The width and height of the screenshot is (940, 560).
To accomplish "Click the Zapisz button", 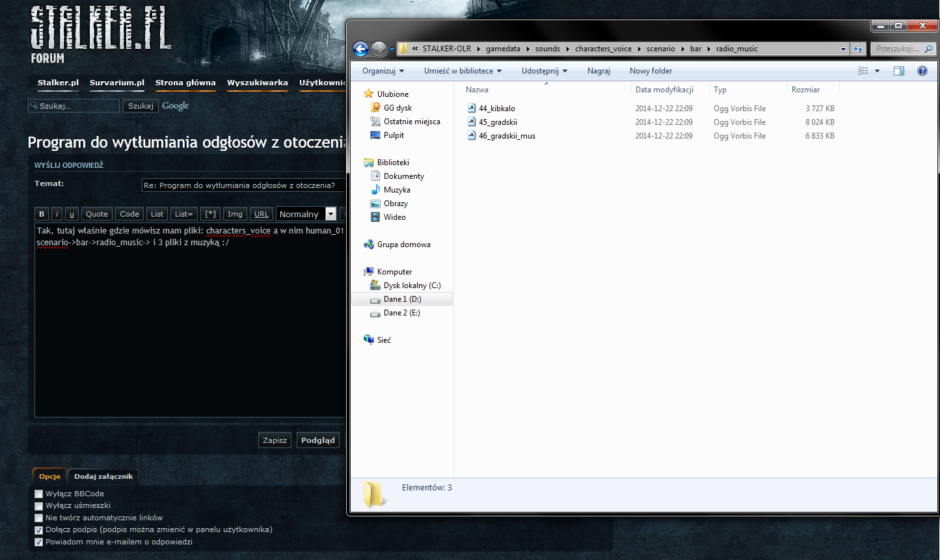I will [x=275, y=440].
